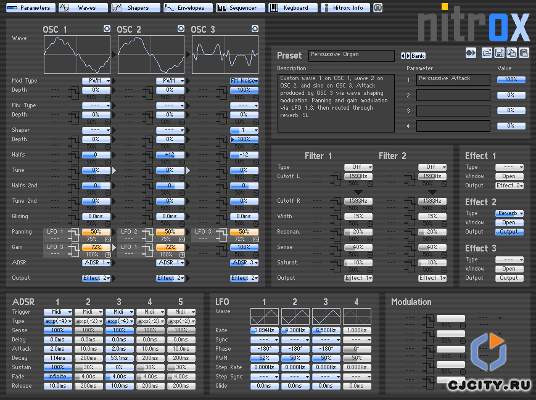Expand the Effect 2 Type dropdown
This screenshot has height=400, width=536.
coord(509,213)
